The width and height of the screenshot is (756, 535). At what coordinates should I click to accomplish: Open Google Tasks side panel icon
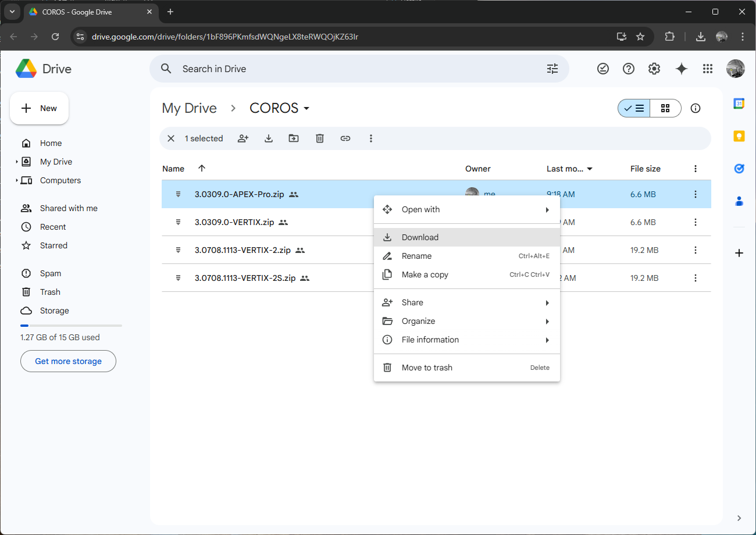pos(739,169)
